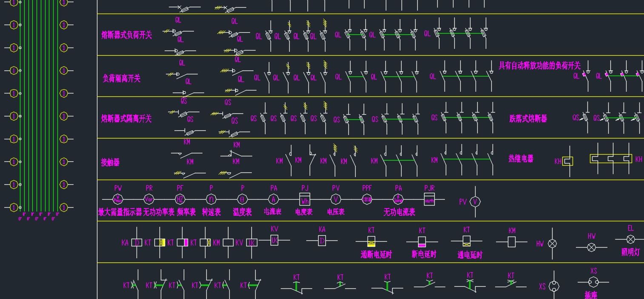This screenshot has width=644, height=299.
Task: Click the 温度表 label
Action: pos(242,212)
